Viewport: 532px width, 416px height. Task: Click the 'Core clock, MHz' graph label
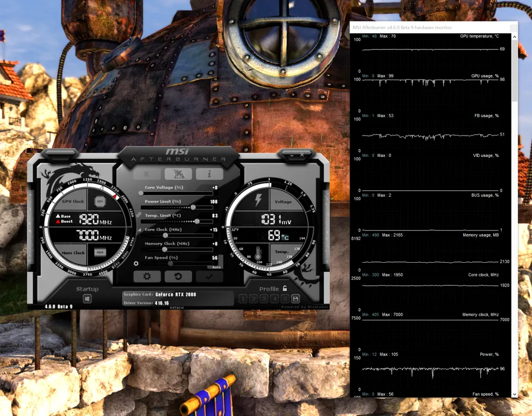click(x=483, y=275)
